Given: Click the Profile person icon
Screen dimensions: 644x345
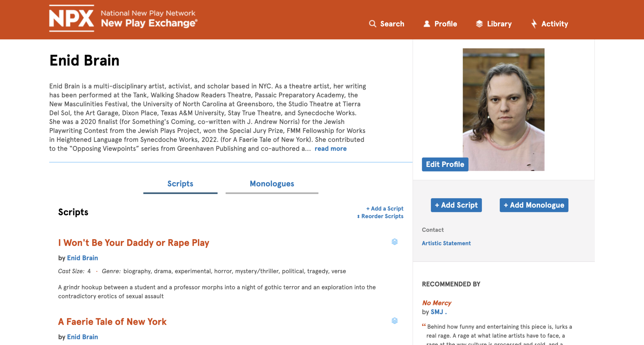Looking at the screenshot, I should (x=427, y=24).
